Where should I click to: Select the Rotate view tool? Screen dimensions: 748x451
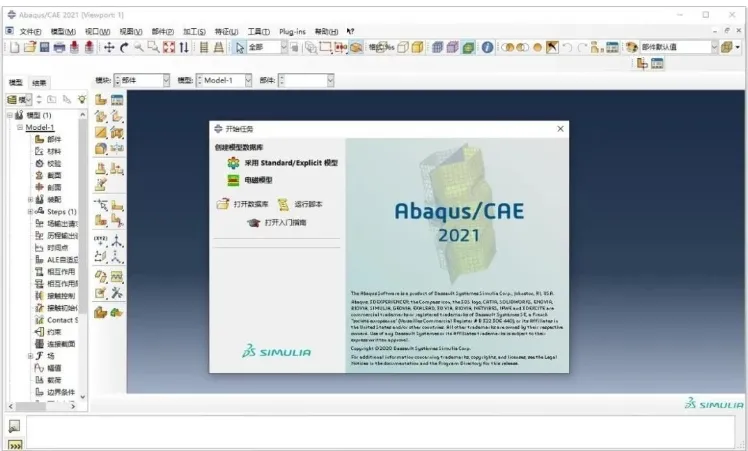pyautogui.click(x=124, y=47)
